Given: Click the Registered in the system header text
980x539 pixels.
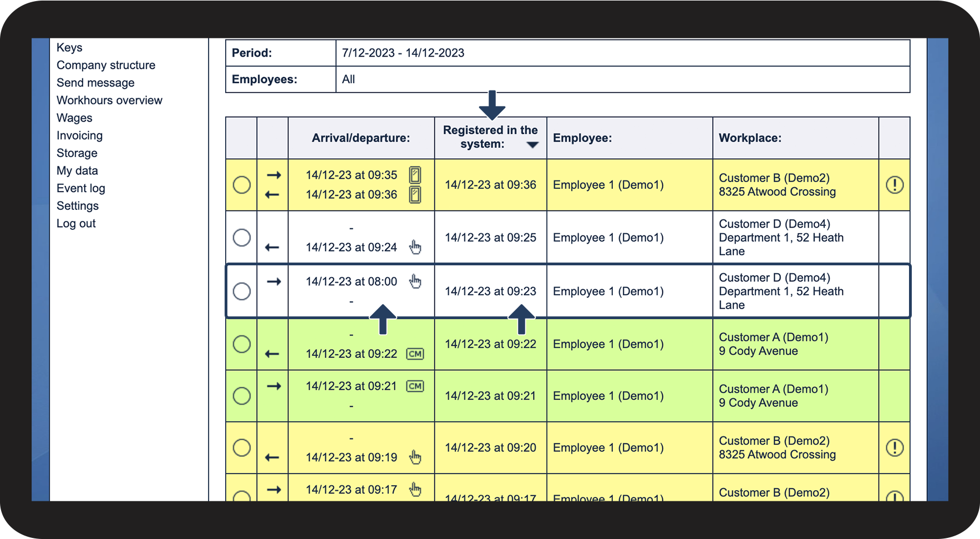Looking at the screenshot, I should (x=490, y=137).
